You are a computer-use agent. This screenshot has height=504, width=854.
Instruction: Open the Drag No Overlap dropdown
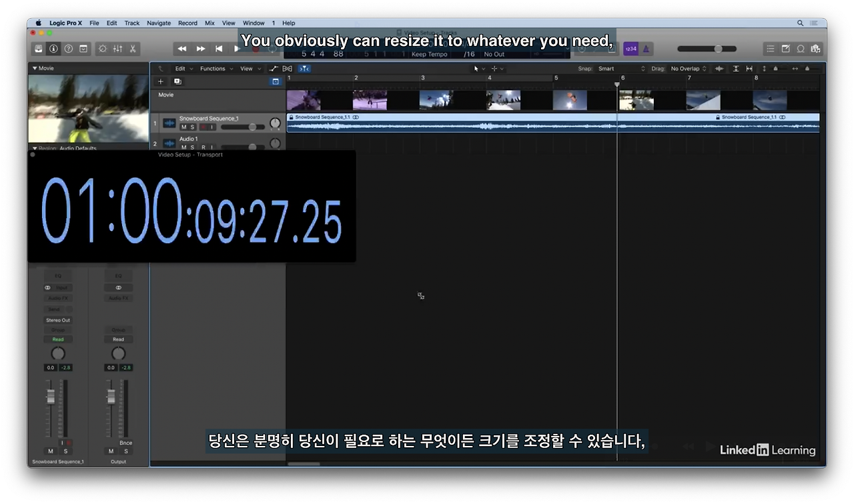689,69
